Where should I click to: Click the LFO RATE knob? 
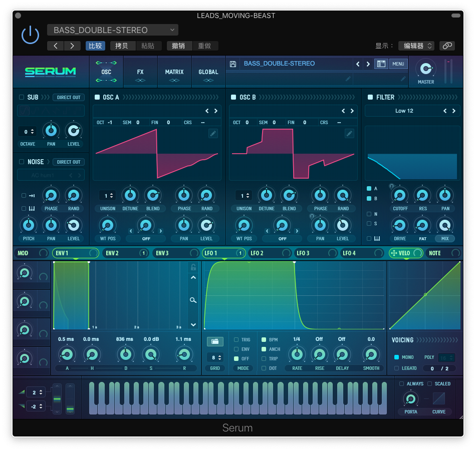297,354
